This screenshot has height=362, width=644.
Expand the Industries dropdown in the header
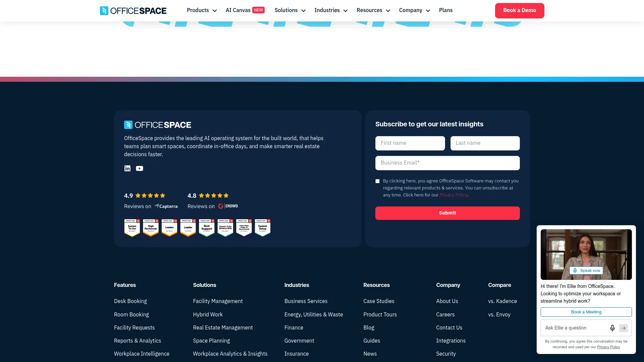331,10
